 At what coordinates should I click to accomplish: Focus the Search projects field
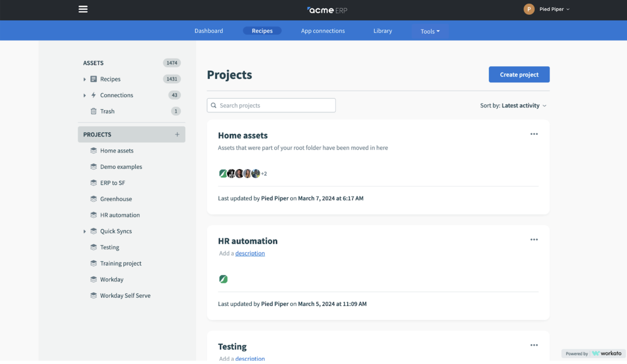[271, 105]
